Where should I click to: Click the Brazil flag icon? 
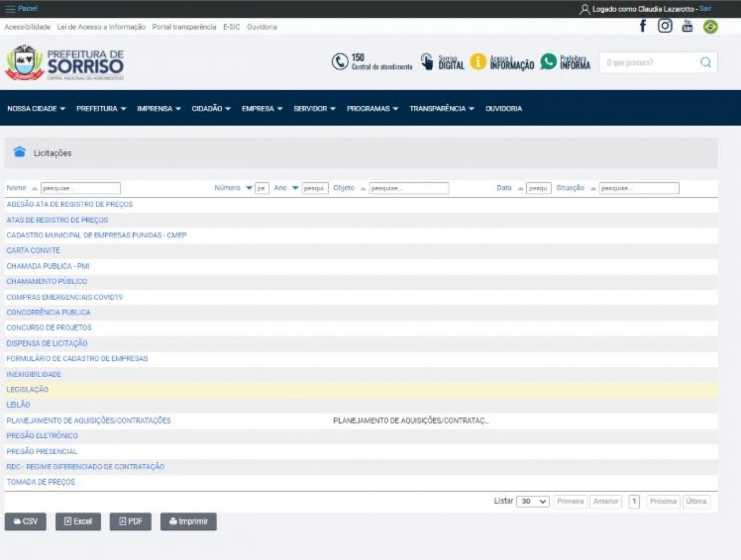click(x=710, y=27)
